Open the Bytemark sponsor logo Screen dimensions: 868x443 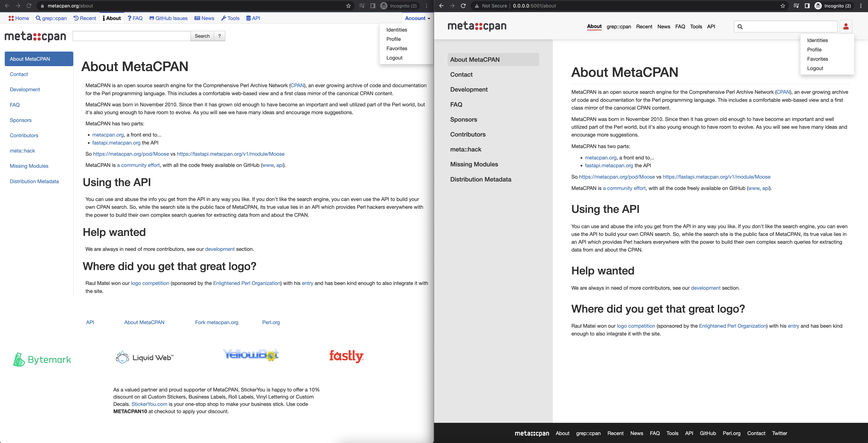(42, 359)
